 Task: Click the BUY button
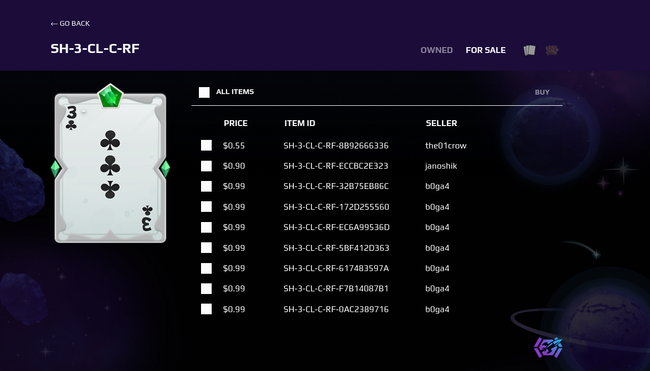click(x=542, y=92)
